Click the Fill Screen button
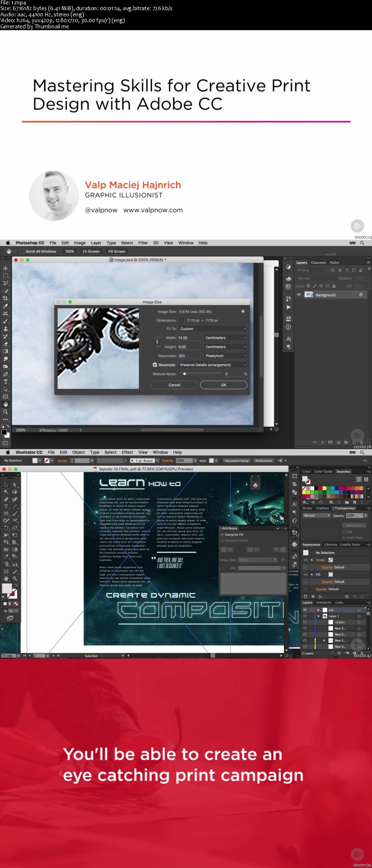 117,251
